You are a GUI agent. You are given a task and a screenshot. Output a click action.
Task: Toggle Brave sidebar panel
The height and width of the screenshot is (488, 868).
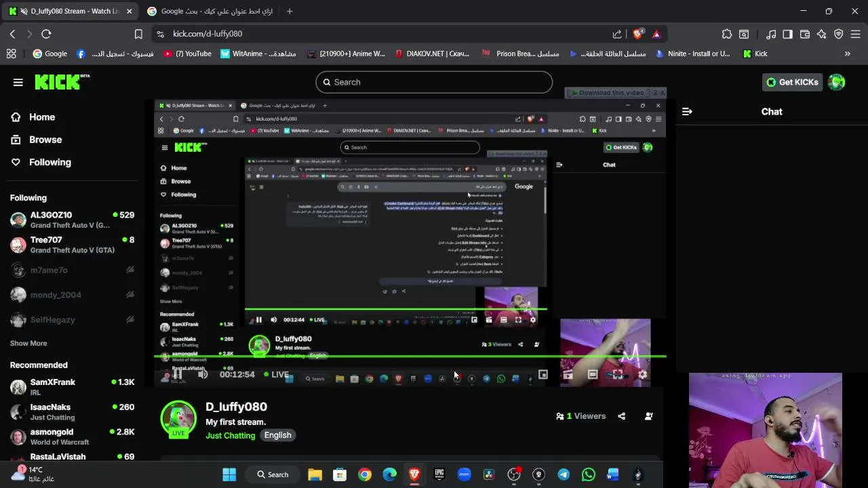[x=787, y=34]
